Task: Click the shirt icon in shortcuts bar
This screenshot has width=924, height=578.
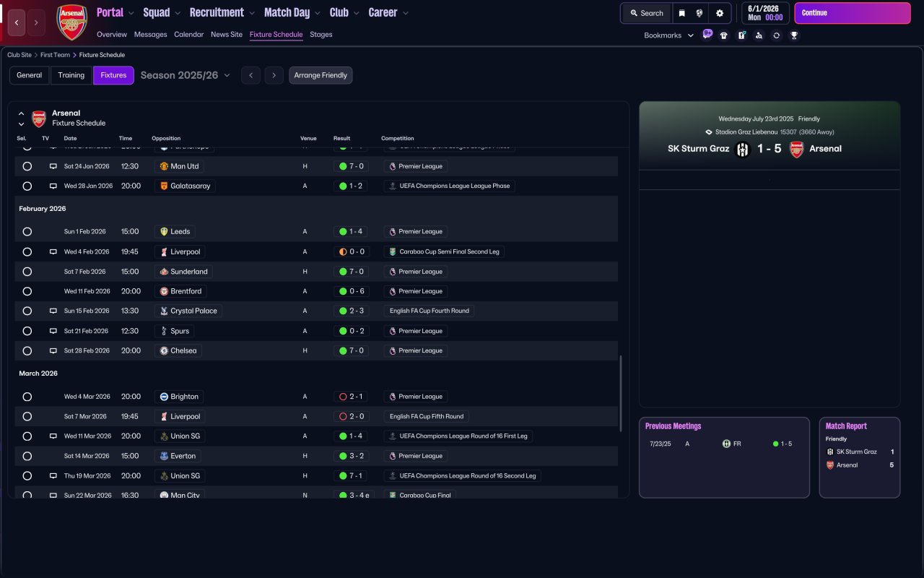Action: pos(724,35)
